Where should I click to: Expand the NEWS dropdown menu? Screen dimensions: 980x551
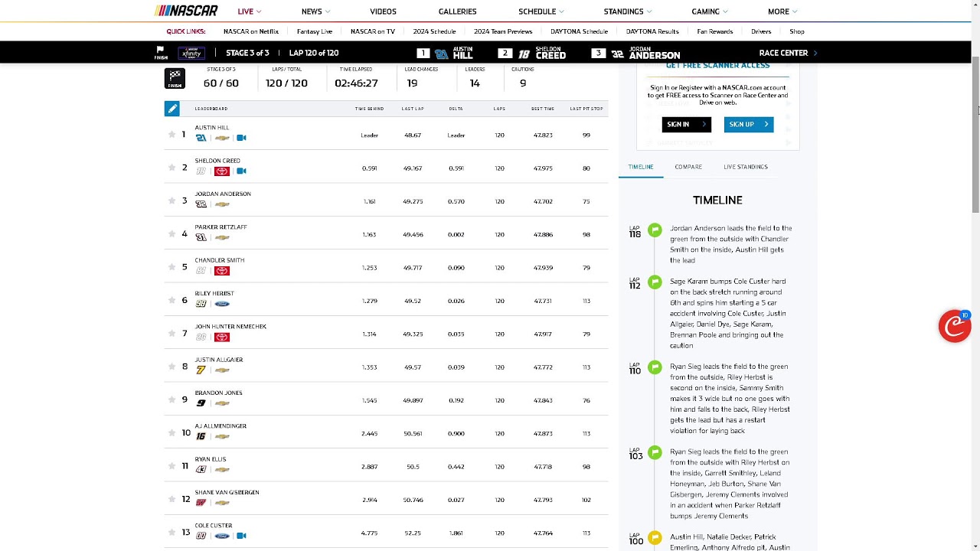[x=315, y=11]
